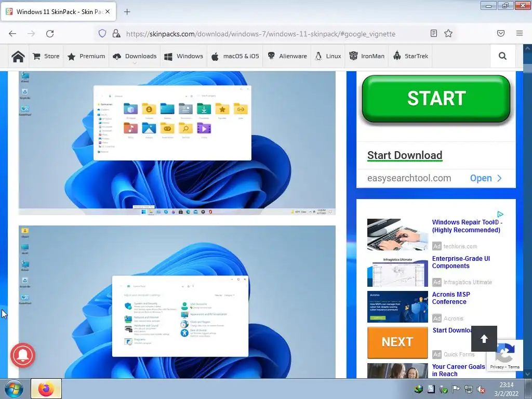Click the red notification bell icon
Screen dimensions: 532x399
coord(23,355)
